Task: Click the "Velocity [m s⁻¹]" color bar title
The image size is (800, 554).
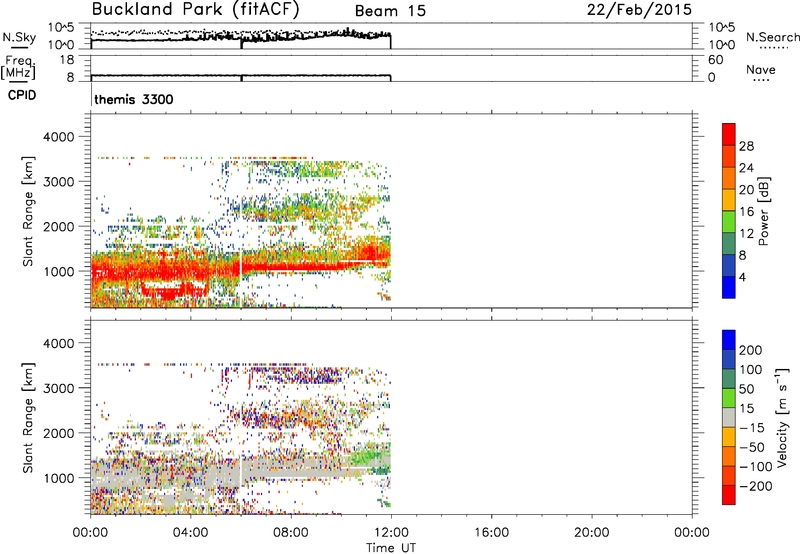Action: 782,417
